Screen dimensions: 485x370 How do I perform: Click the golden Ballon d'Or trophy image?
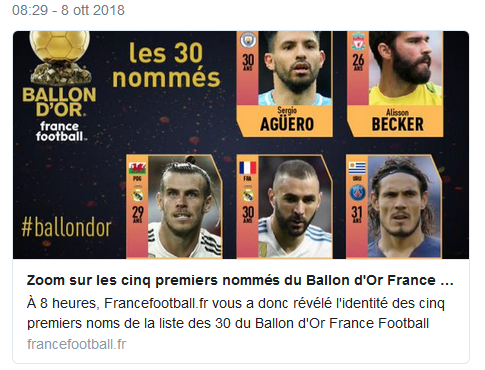point(60,57)
